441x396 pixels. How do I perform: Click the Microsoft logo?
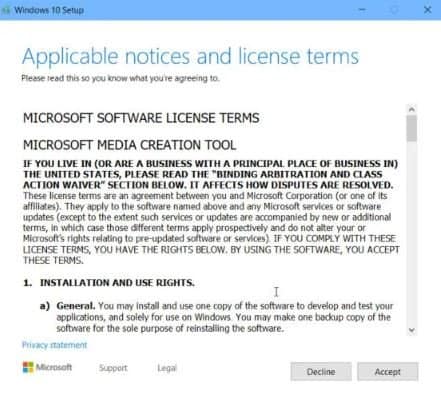pos(47,367)
